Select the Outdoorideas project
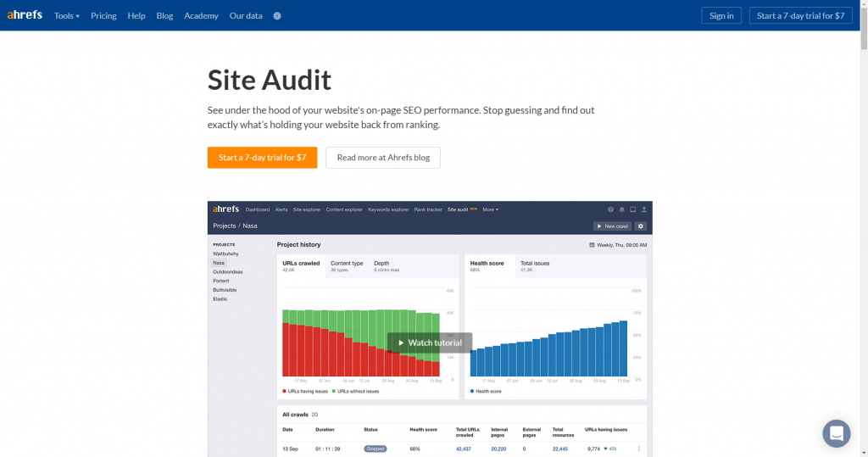 click(228, 272)
